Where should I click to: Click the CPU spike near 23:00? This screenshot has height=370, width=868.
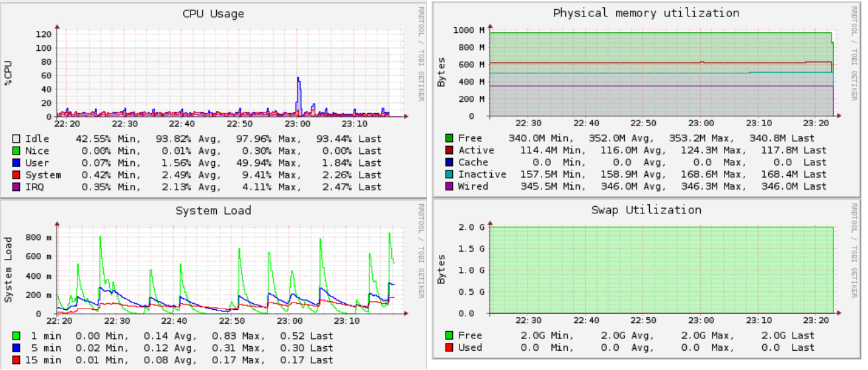point(298,96)
